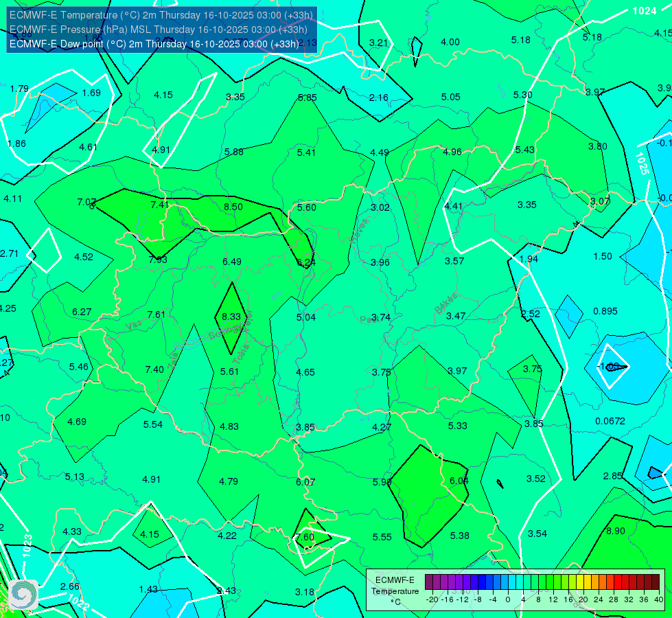
Task: Click the 5.33 temperature value
Action: 457,426
